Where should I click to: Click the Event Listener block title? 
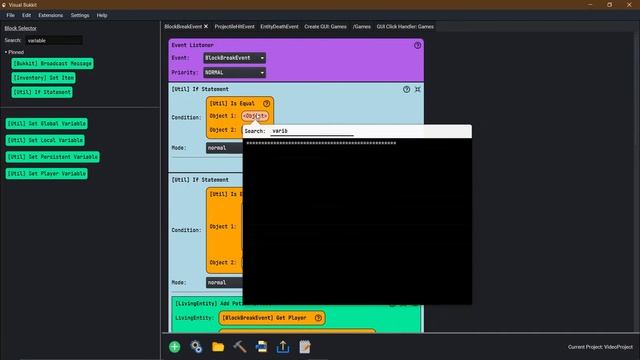click(192, 45)
